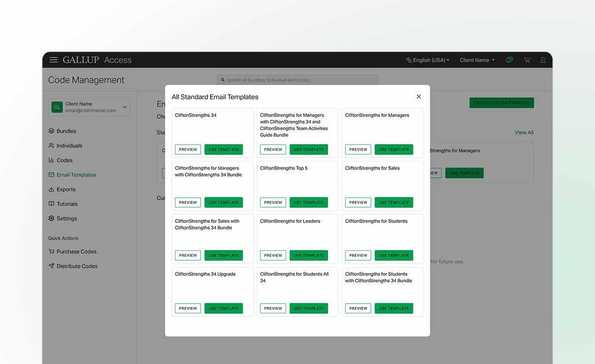This screenshot has height=364, width=595.
Task: Use CliftonStrengths for Sales template
Action: pos(394,203)
